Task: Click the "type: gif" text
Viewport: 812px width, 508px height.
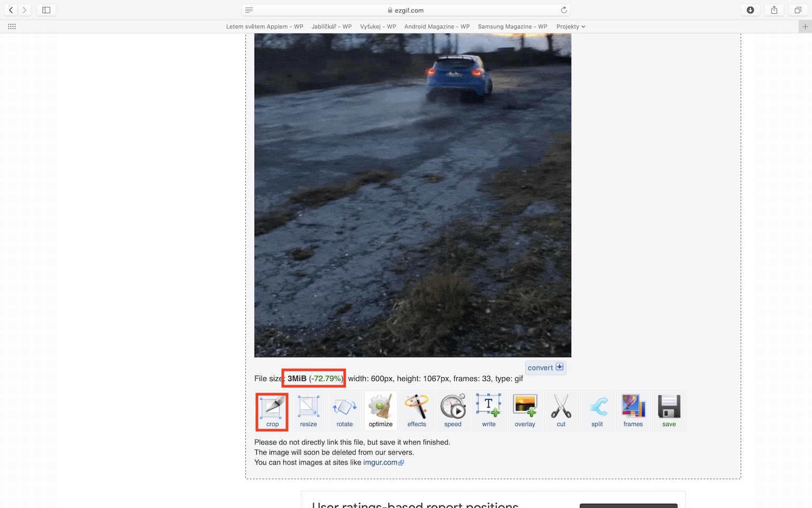Action: pos(509,379)
